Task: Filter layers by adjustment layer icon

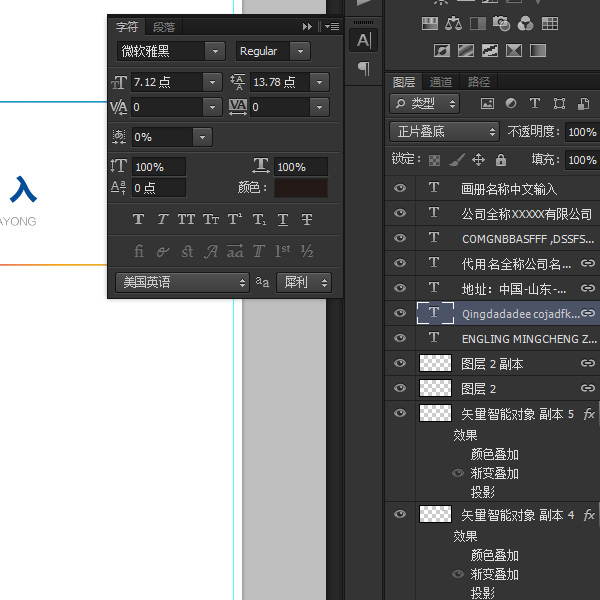Action: [x=511, y=103]
